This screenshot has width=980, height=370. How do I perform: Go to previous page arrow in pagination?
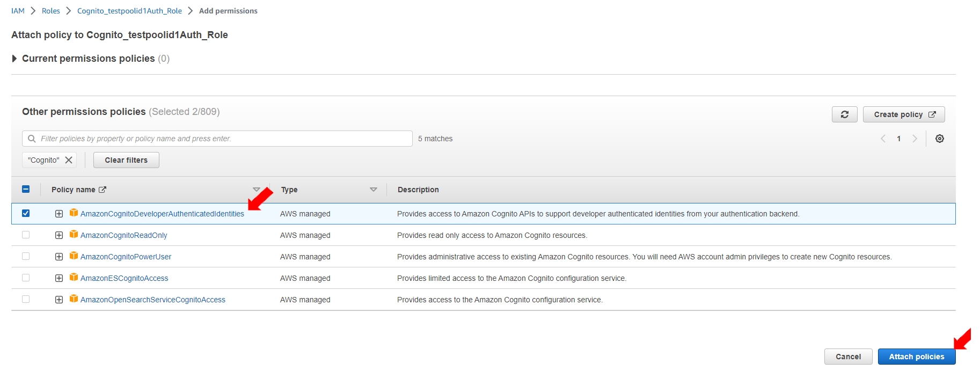pos(883,139)
